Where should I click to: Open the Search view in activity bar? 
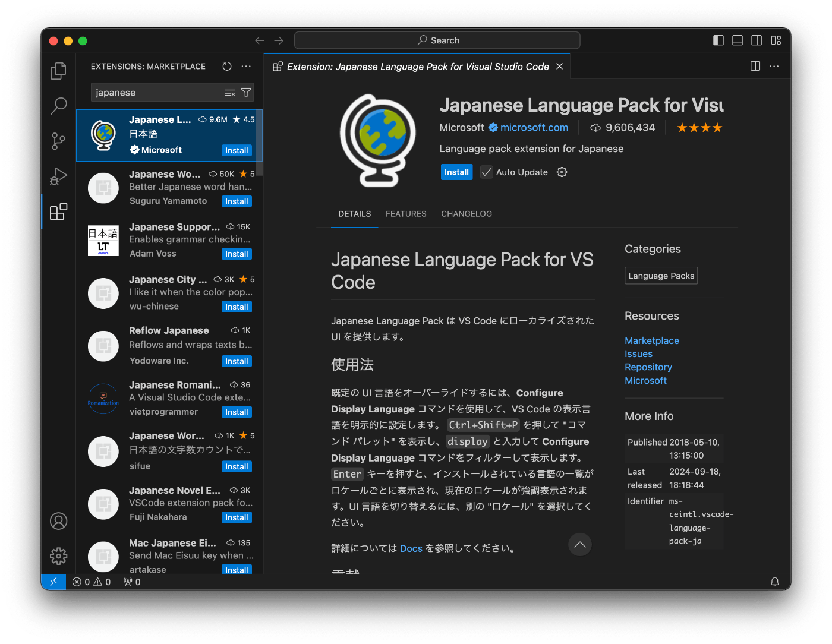pyautogui.click(x=58, y=106)
